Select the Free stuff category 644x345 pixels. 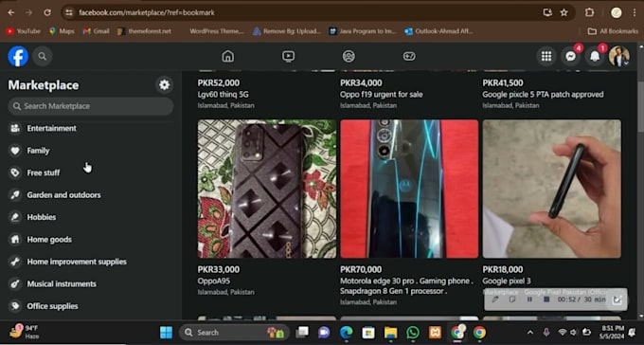pyautogui.click(x=91, y=172)
